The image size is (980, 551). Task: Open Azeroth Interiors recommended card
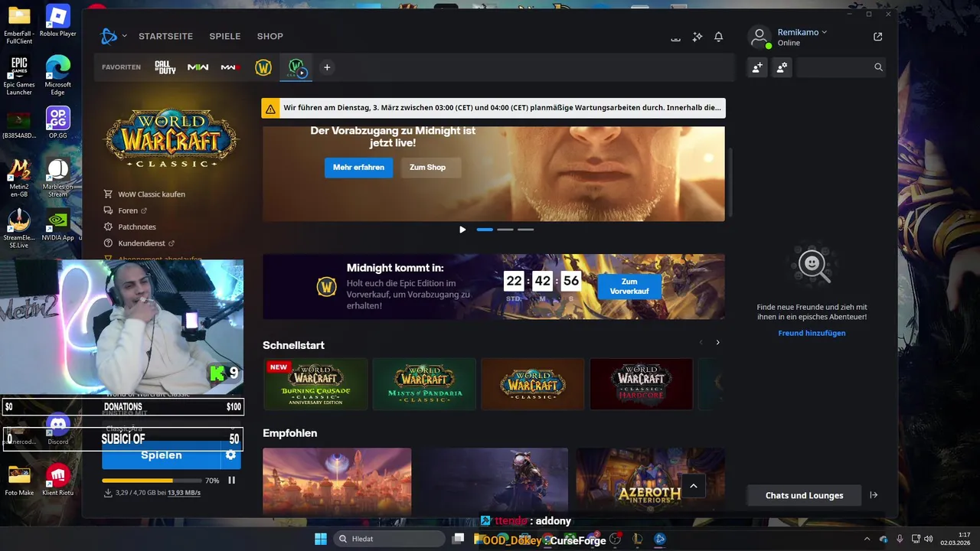coord(650,479)
